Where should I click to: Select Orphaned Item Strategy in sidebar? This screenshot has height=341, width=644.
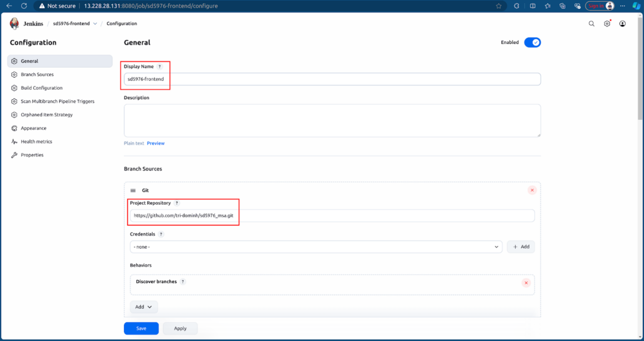click(x=47, y=115)
